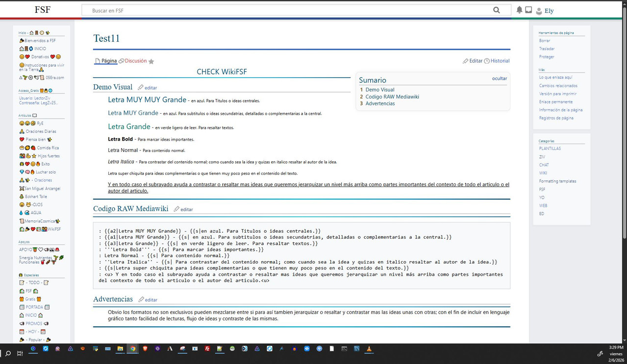Open FileZilla from the taskbar
627x364 pixels.
pyautogui.click(x=207, y=349)
